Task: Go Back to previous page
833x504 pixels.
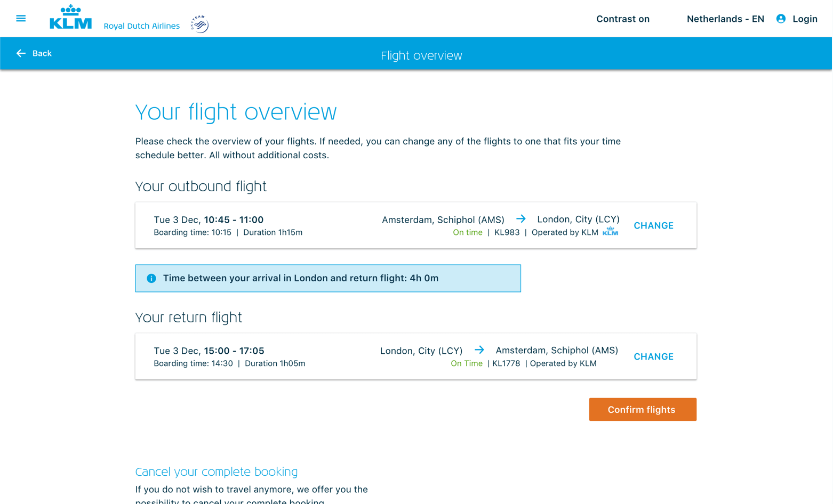Action: click(42, 53)
